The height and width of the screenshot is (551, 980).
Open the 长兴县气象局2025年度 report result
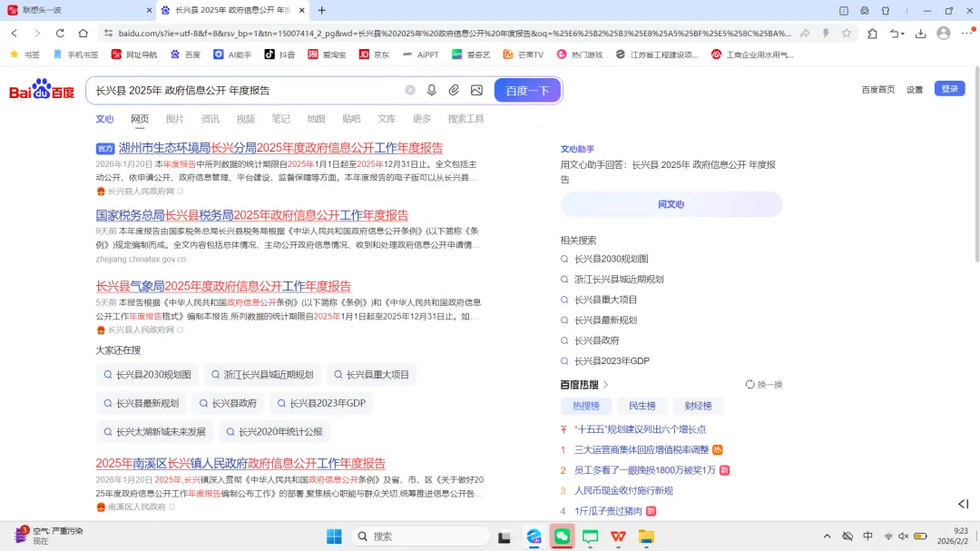[x=223, y=286]
